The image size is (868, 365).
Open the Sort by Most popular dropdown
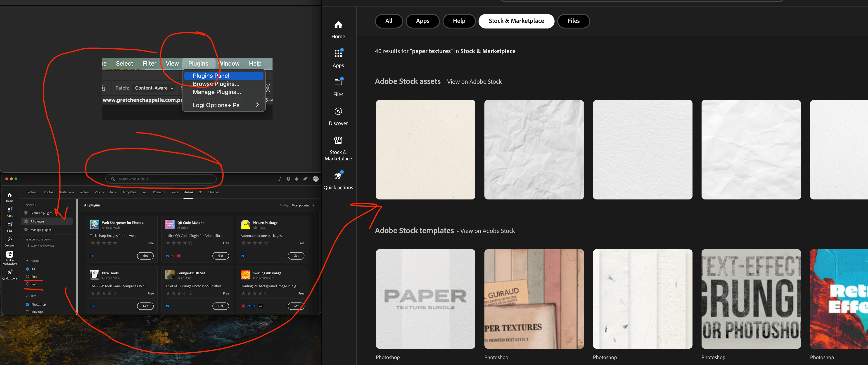coord(303,205)
